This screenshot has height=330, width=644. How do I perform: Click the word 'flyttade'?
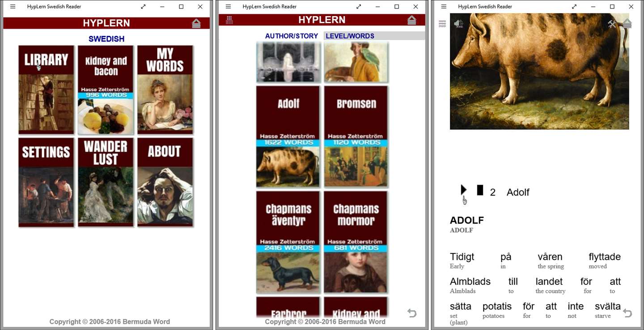pos(605,257)
